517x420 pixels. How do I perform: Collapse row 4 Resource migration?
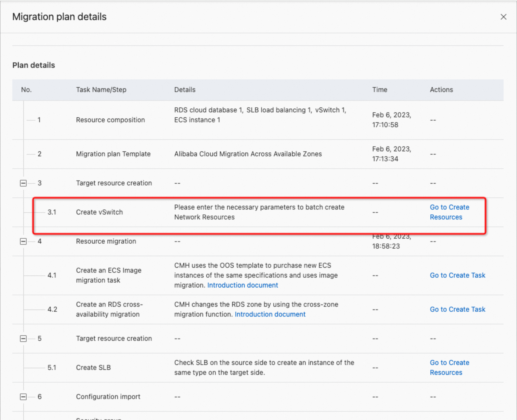23,241
